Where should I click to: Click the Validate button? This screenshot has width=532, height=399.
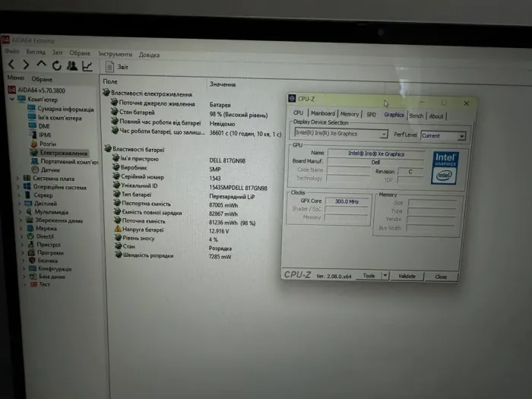coord(407,276)
